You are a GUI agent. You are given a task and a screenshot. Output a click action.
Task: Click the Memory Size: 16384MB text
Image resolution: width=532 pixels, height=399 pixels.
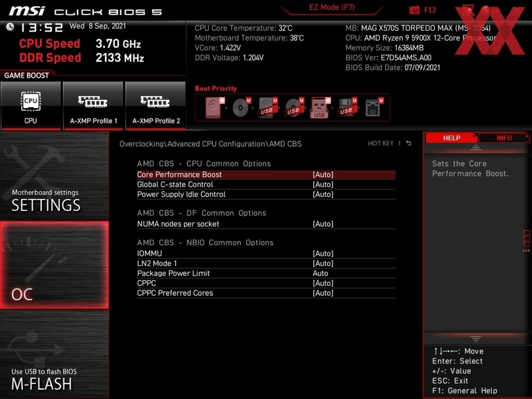pos(385,48)
